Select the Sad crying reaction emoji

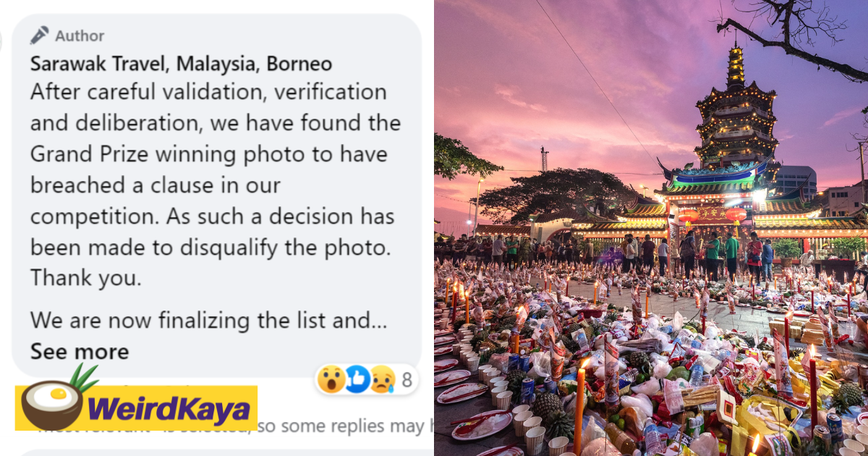point(382,379)
